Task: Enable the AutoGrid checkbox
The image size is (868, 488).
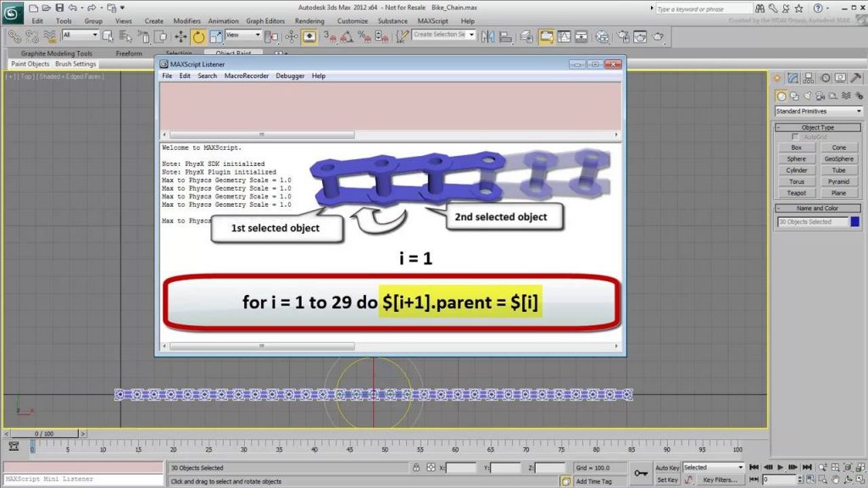Action: pyautogui.click(x=797, y=136)
